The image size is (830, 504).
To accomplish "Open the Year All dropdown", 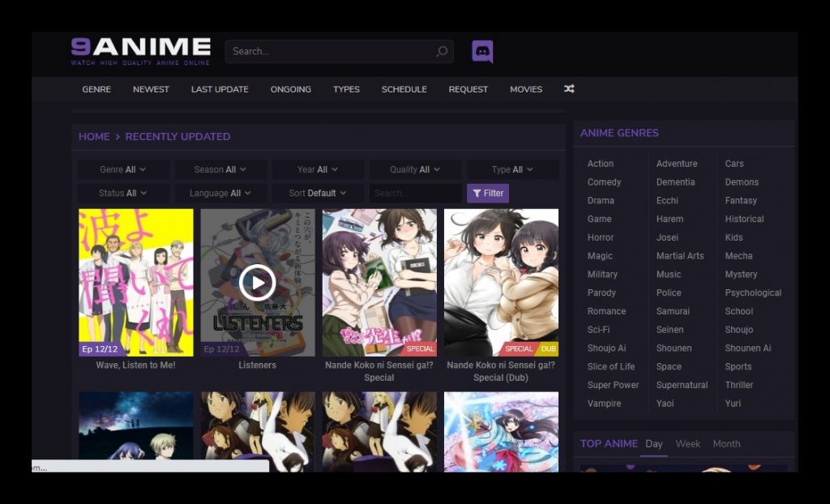I will (x=318, y=169).
